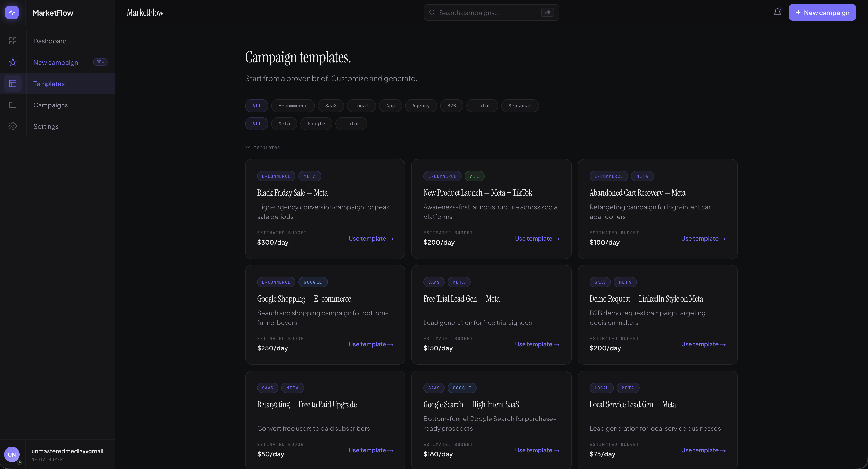Screen dimensions: 868x469
Task: Open the Dashboard grid icon in sidebar
Action: pos(13,41)
